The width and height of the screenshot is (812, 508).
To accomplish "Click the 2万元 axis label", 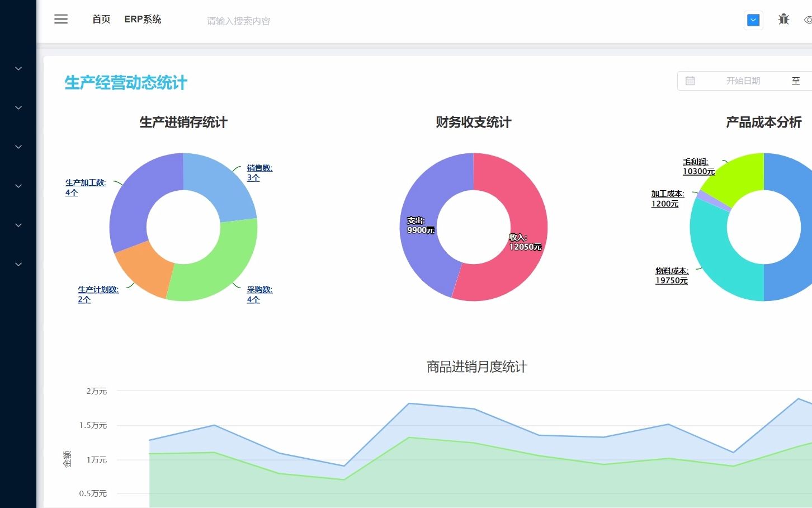I will pos(97,391).
